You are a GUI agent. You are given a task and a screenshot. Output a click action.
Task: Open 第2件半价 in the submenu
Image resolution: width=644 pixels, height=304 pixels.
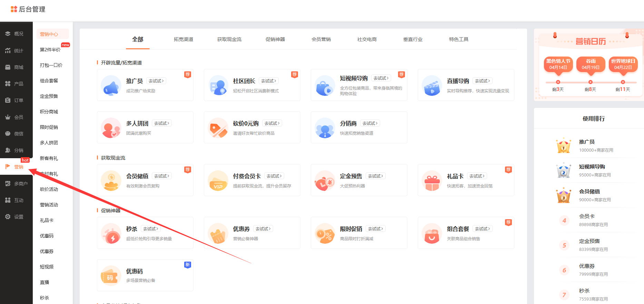(x=50, y=50)
